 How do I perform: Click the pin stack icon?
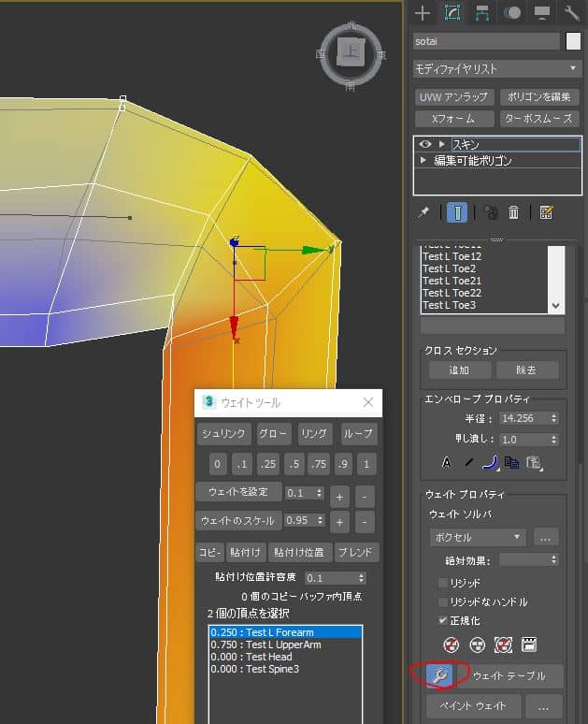pyautogui.click(x=423, y=213)
